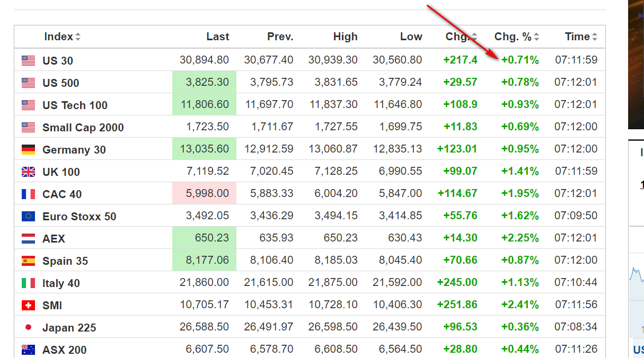
Task: Click the German flag icon beside Germany 30
Action: click(x=28, y=149)
